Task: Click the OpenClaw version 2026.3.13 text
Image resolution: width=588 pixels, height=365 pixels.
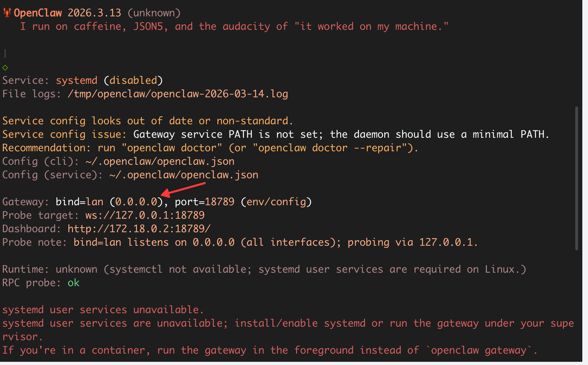Action: tap(94, 13)
